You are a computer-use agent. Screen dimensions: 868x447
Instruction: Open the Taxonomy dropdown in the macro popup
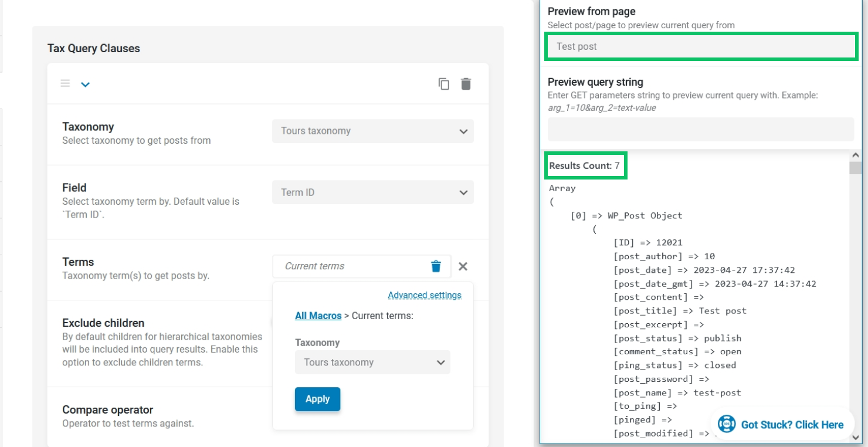pos(372,362)
